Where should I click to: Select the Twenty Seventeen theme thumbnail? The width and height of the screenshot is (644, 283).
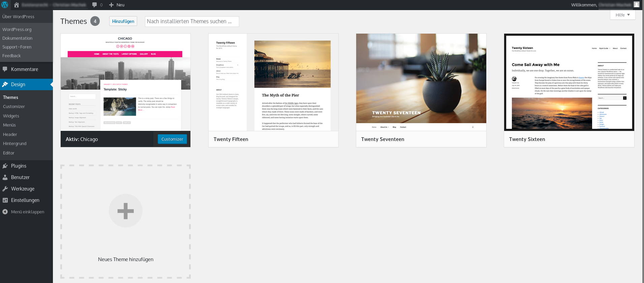(421, 82)
